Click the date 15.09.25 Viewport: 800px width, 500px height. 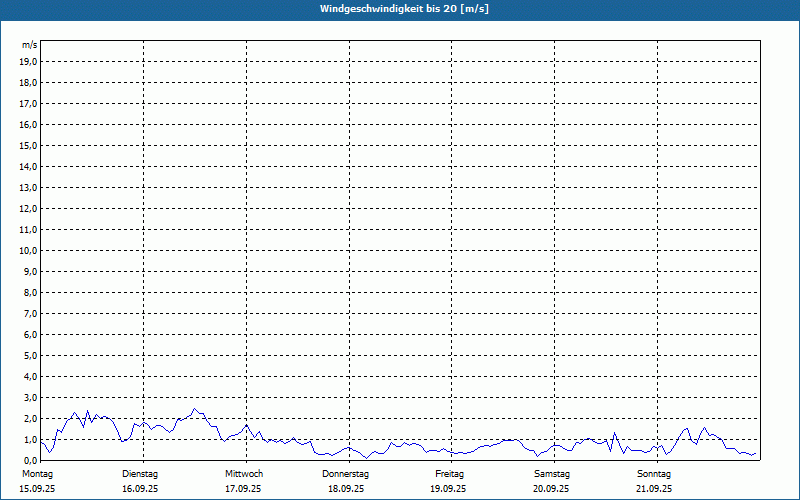pyautogui.click(x=37, y=489)
